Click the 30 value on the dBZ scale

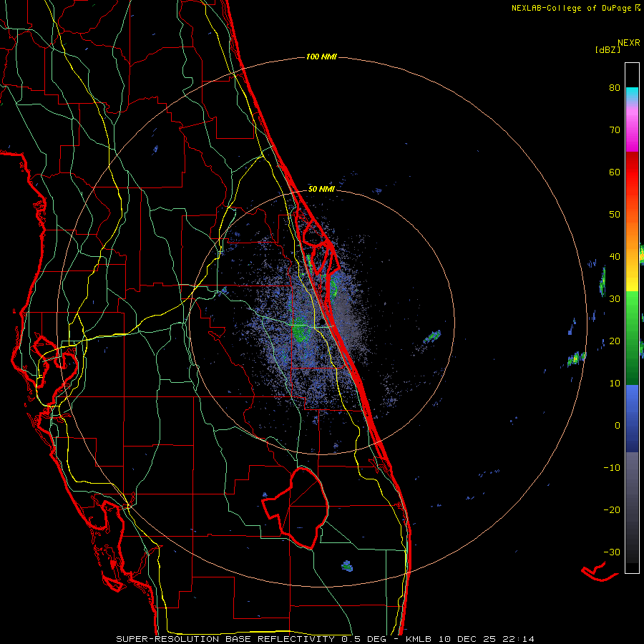615,298
